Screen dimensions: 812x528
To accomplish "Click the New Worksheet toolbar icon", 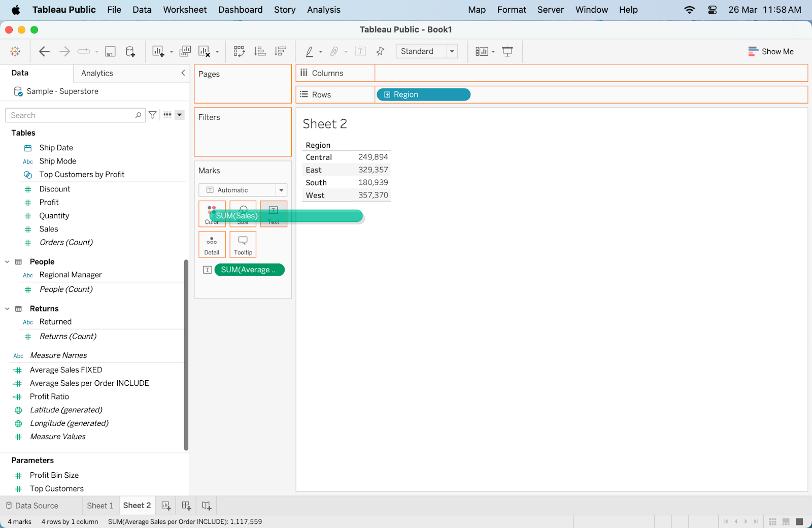I will click(158, 51).
